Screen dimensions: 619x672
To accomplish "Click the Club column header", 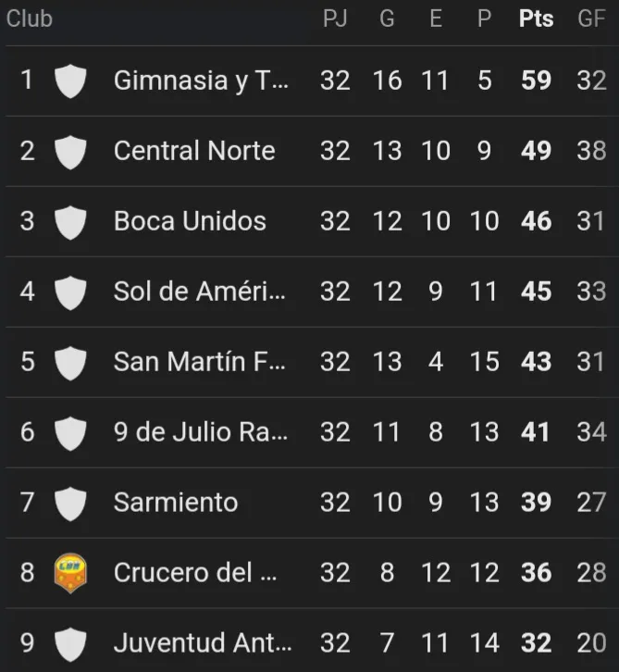I will point(30,19).
